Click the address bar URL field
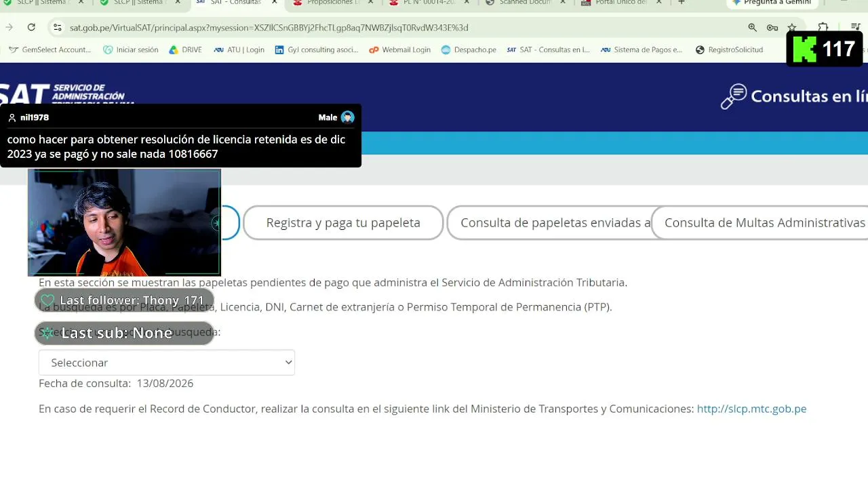This screenshot has height=488, width=868. pos(400,27)
